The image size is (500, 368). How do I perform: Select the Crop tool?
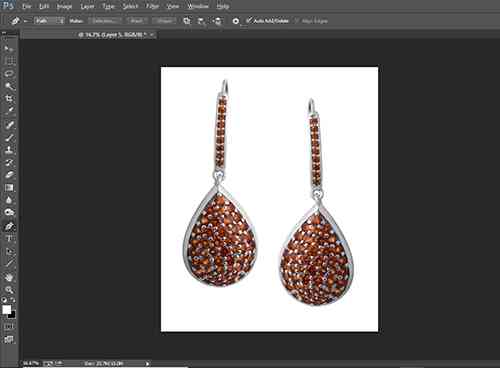[x=9, y=98]
